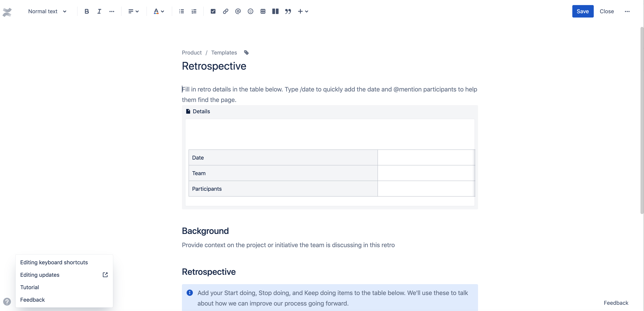This screenshot has width=644, height=311.
Task: Open the layouts tool
Action: [x=275, y=11]
